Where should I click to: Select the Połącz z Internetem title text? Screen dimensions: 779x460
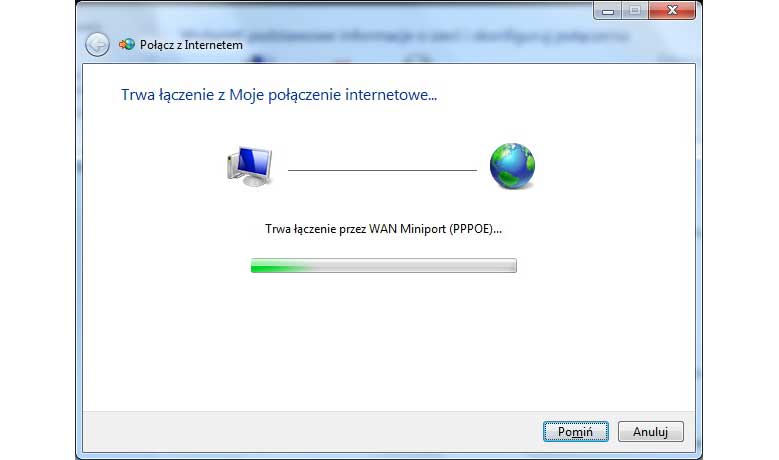[191, 45]
